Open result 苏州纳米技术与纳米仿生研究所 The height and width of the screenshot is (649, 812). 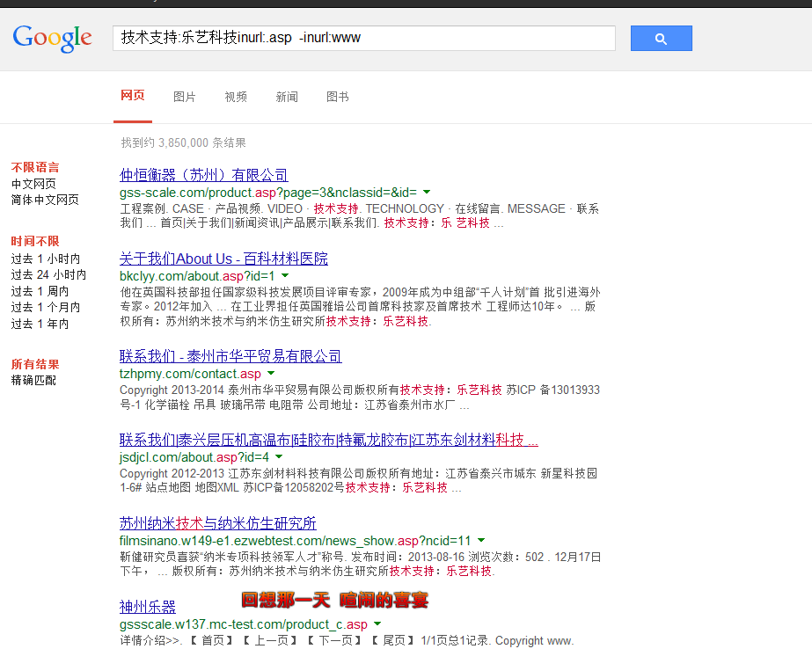tap(217, 523)
